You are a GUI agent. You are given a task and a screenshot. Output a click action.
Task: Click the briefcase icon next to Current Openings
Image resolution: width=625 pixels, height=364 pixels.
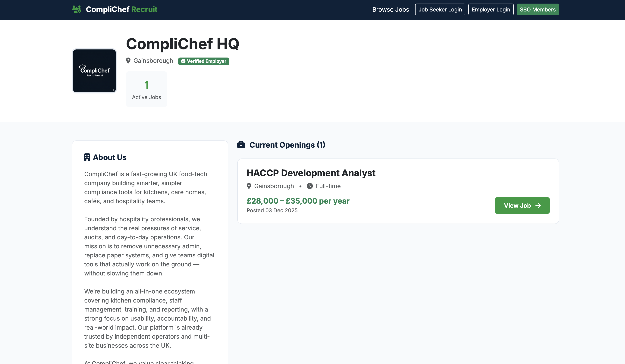pos(240,145)
